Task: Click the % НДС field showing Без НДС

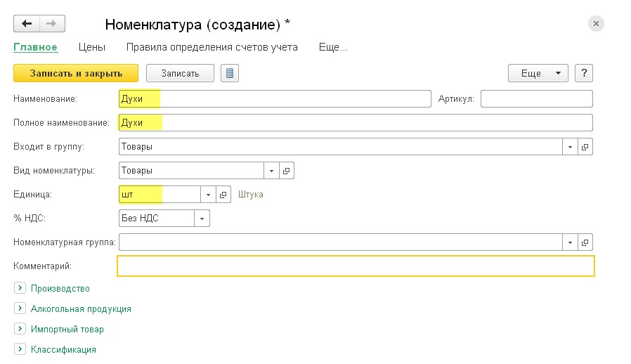Action: point(157,219)
